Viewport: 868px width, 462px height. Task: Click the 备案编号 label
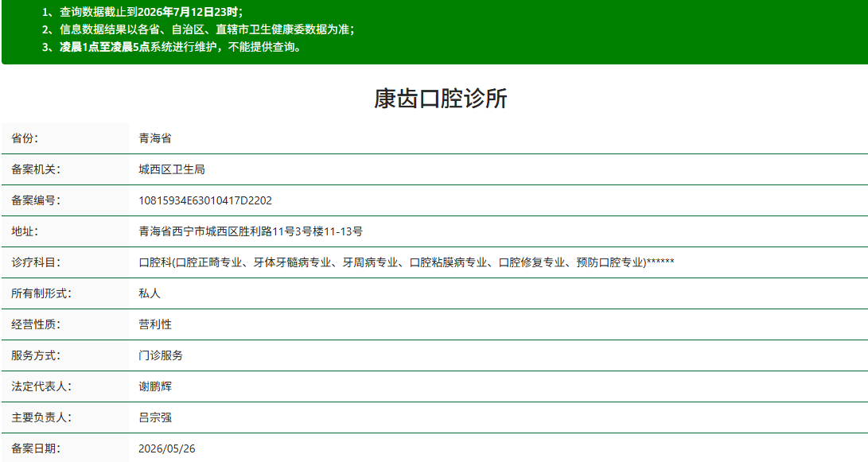pyautogui.click(x=36, y=200)
